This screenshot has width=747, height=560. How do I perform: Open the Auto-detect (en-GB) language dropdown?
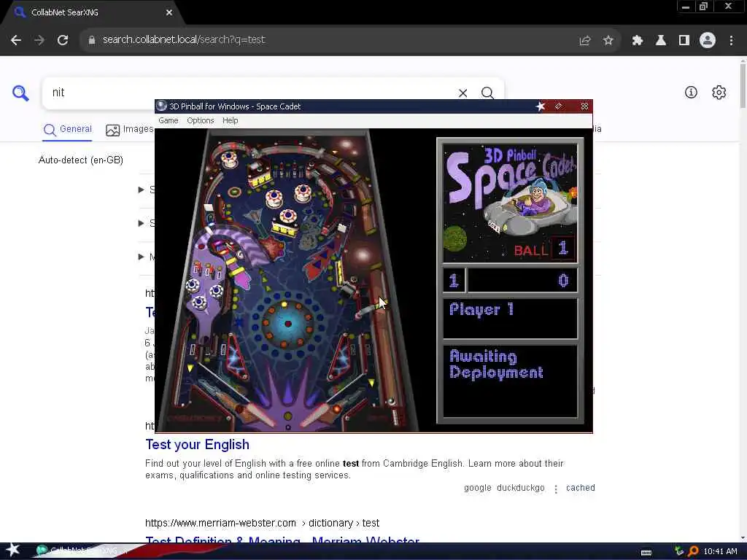click(80, 160)
